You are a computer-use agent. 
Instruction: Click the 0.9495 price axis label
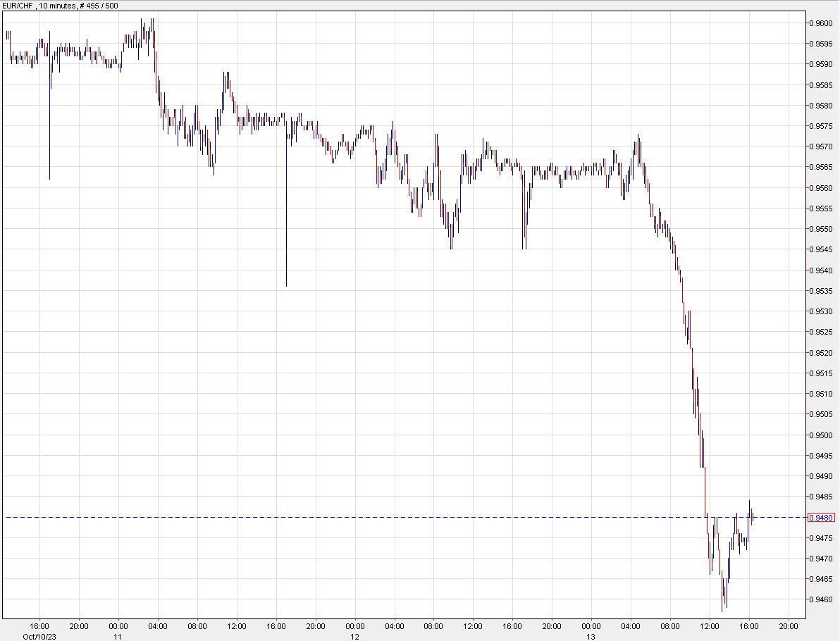point(821,456)
